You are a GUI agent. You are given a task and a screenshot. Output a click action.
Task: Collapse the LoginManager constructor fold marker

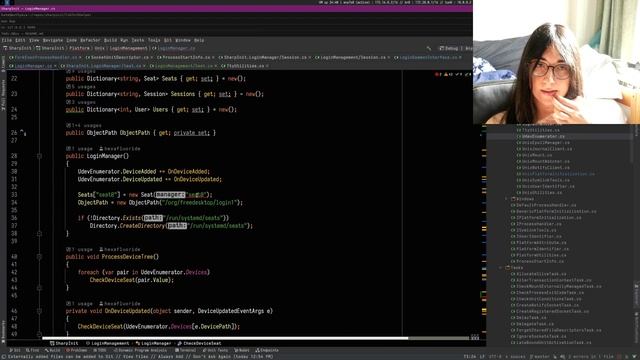[40, 156]
